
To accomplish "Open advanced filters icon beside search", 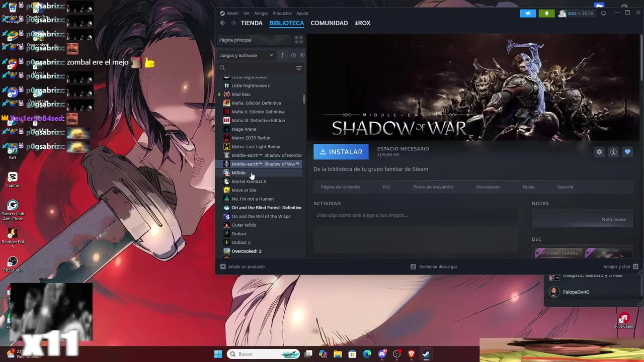I will pyautogui.click(x=298, y=68).
